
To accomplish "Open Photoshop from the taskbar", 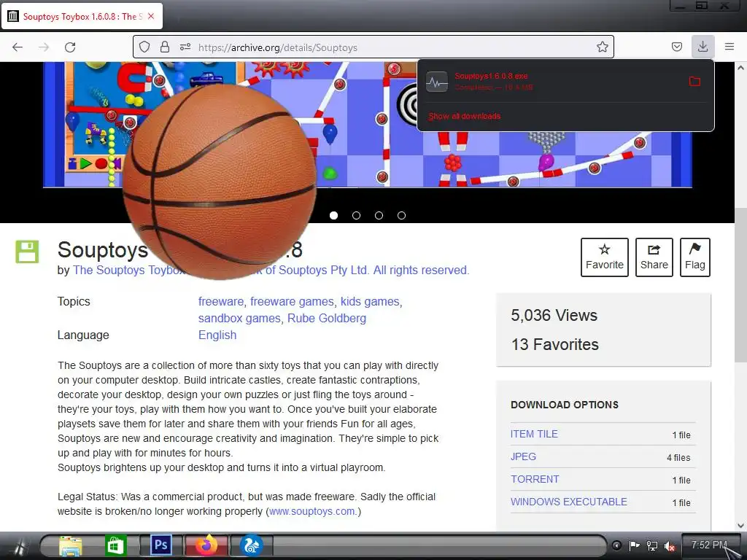I will click(160, 545).
